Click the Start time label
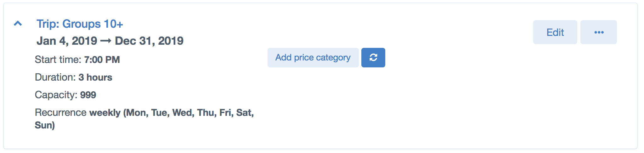Viewport: 644px width, 153px height. pyautogui.click(x=58, y=59)
